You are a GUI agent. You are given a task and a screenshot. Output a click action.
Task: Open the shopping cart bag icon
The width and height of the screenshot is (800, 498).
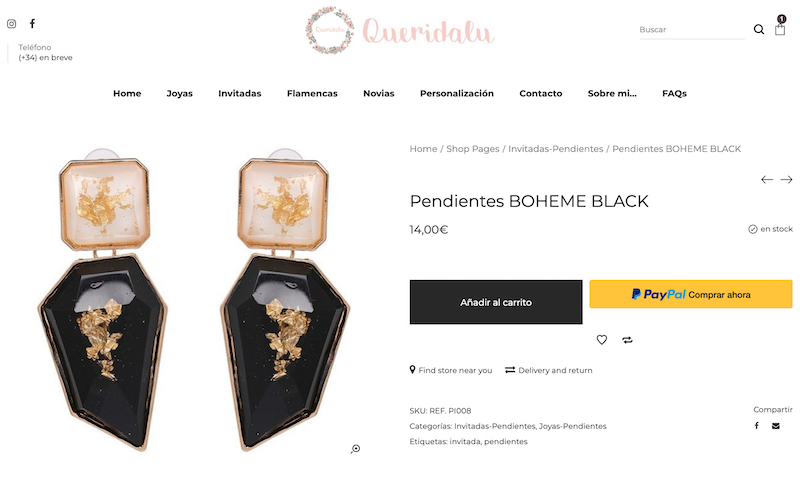(x=780, y=29)
